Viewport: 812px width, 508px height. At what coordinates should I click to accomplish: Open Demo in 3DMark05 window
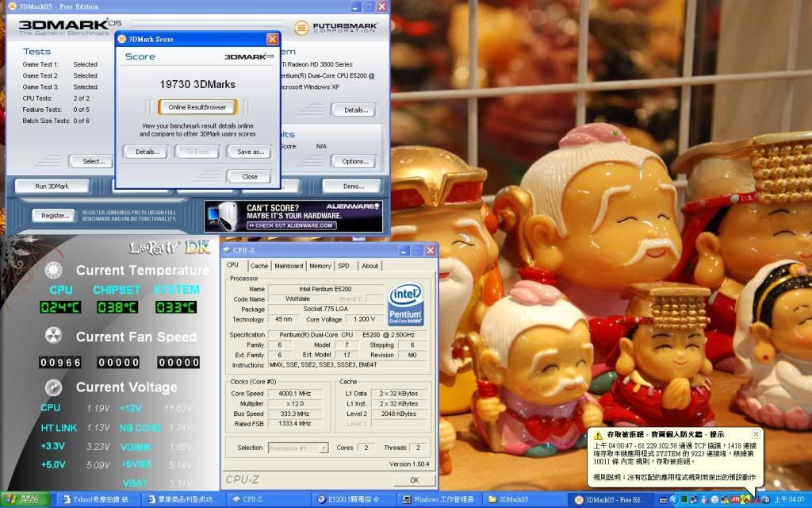353,186
